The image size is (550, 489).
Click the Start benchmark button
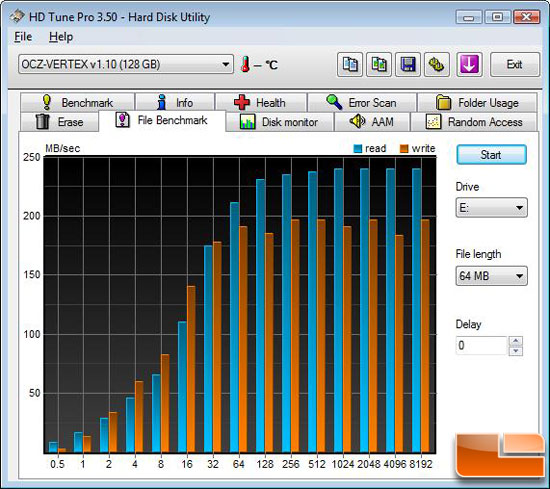(491, 155)
